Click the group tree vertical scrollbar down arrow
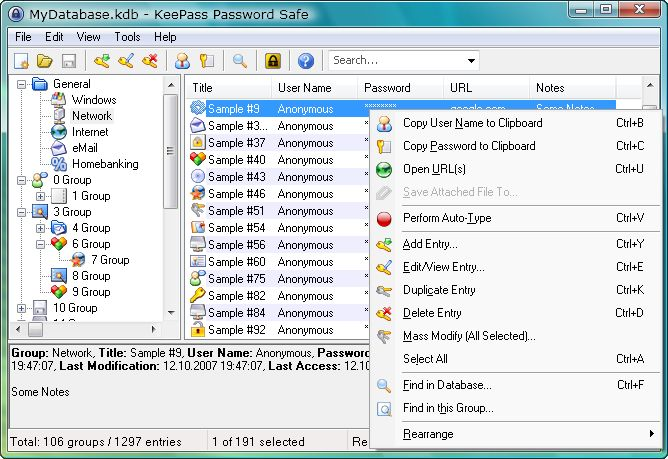668x459 pixels. (x=171, y=311)
